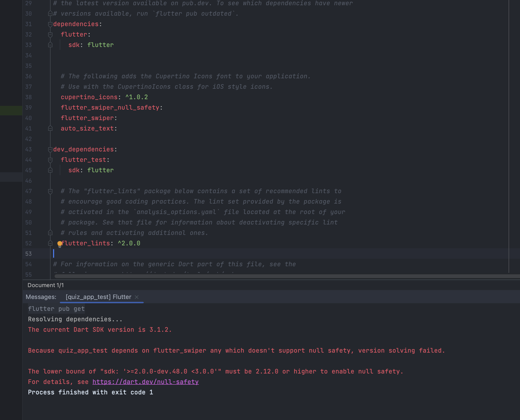Click the 'flutter pub get' command line
The height and width of the screenshot is (420, 520).
(56, 309)
